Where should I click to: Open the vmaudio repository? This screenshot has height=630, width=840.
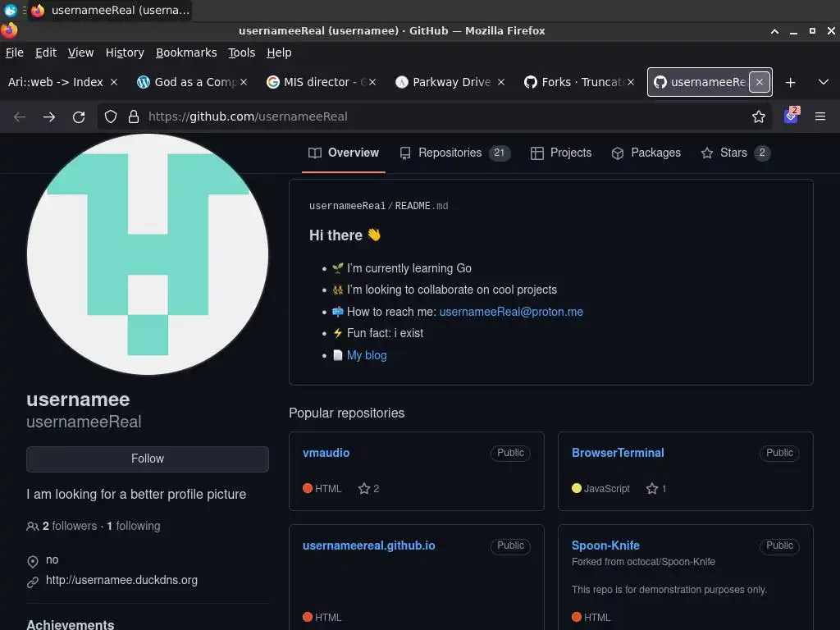[x=326, y=453]
